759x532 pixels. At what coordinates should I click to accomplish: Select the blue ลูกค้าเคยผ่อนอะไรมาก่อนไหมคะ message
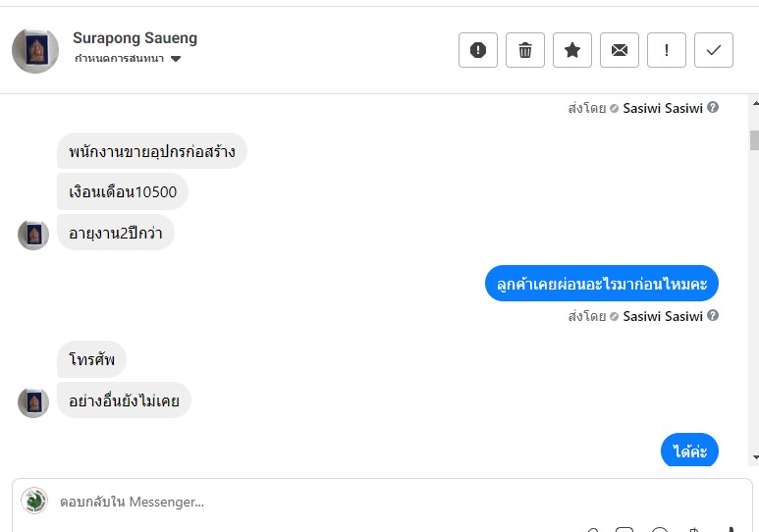602,284
